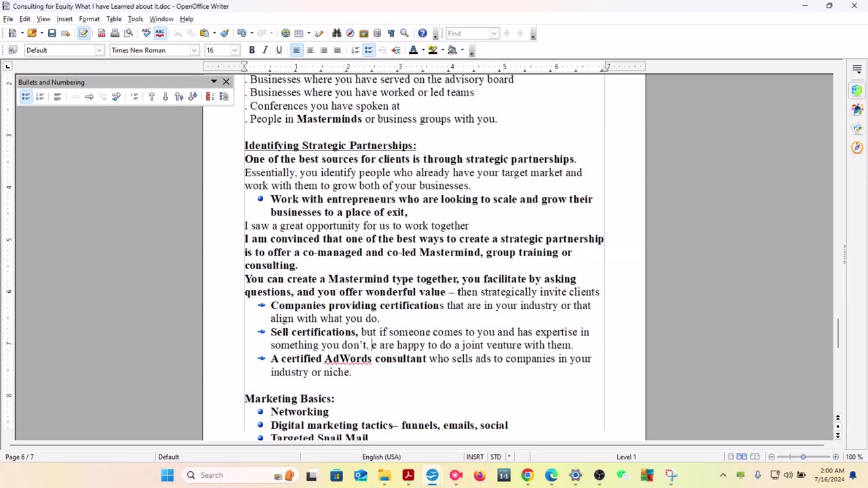Image resolution: width=868 pixels, height=488 pixels.
Task: Expand Table insert dropdown arrow
Action: [x=309, y=33]
